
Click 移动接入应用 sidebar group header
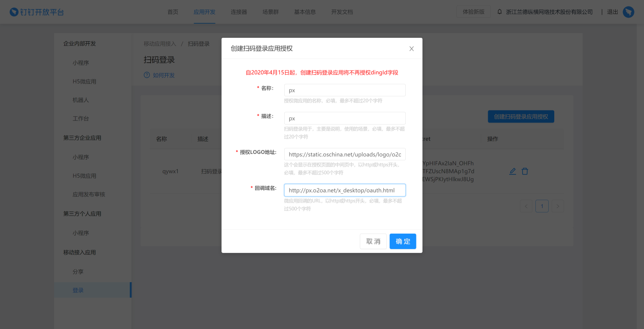[80, 252]
